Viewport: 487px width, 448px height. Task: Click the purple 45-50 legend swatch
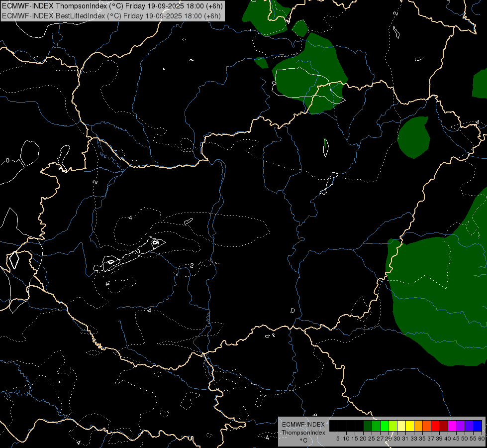[x=461, y=426]
